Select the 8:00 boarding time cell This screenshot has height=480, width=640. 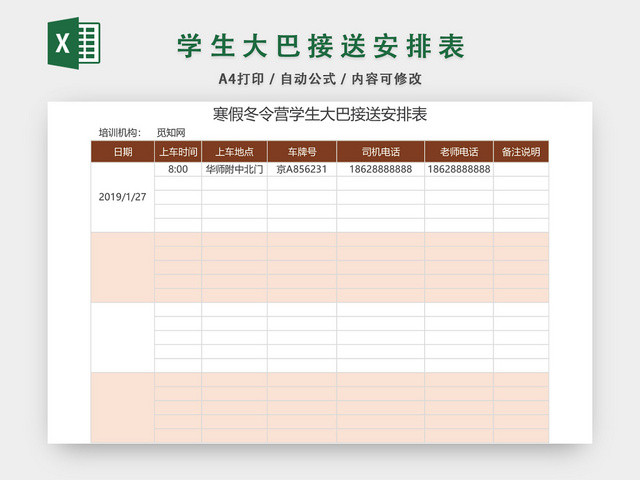click(178, 169)
